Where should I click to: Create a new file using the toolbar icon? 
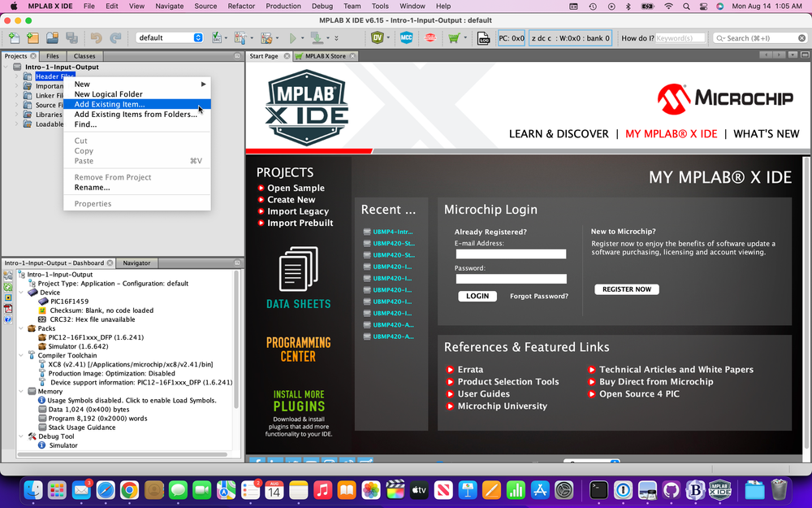point(13,37)
